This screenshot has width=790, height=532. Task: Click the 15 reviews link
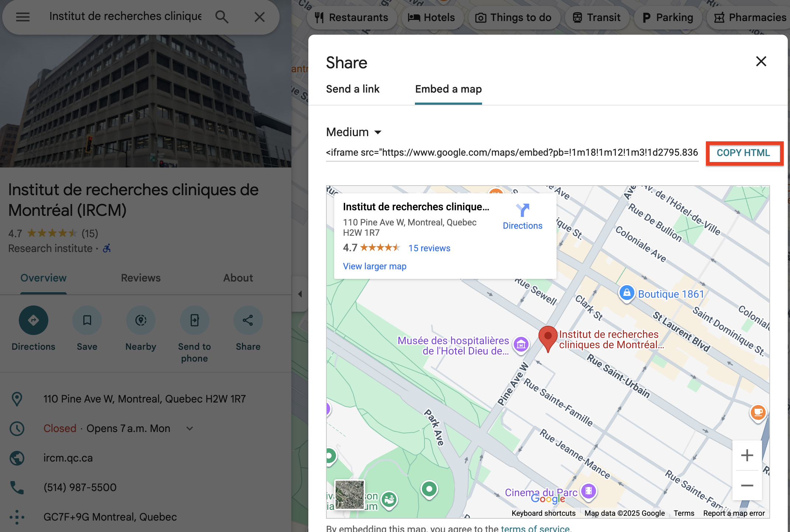click(429, 248)
